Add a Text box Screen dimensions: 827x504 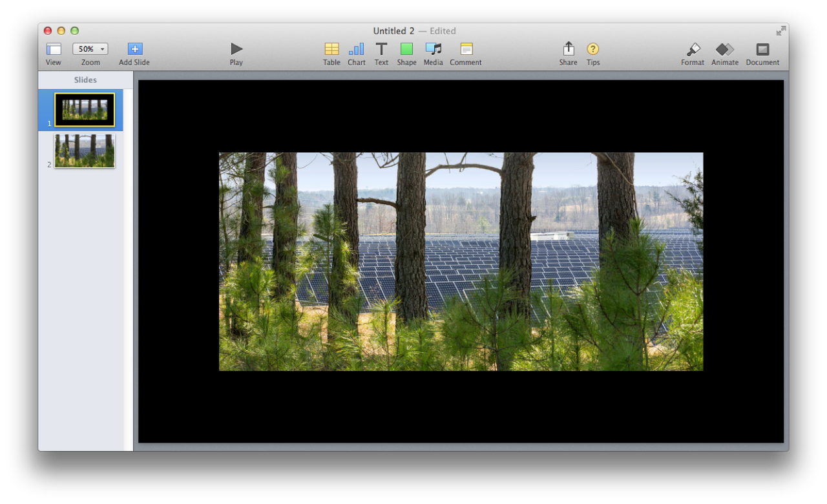[x=381, y=49]
